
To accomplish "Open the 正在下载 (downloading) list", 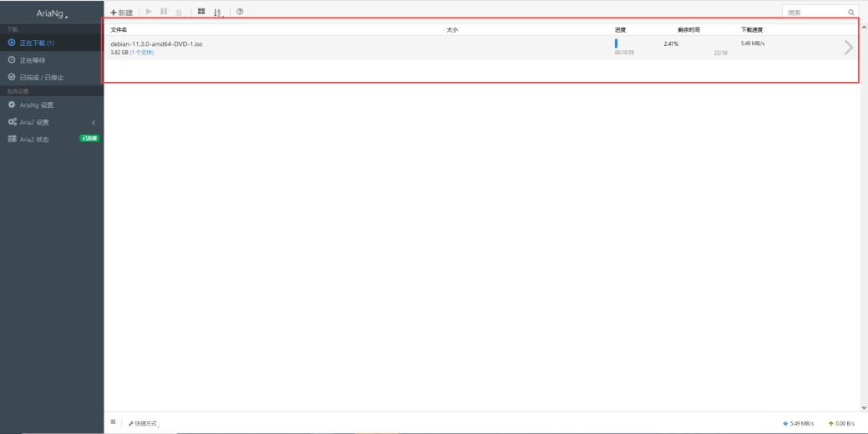I will pyautogui.click(x=38, y=43).
